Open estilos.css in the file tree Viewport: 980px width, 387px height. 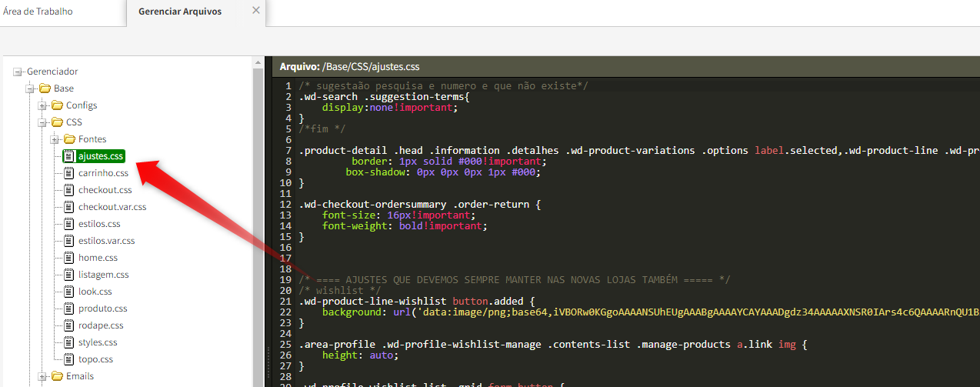click(x=99, y=224)
